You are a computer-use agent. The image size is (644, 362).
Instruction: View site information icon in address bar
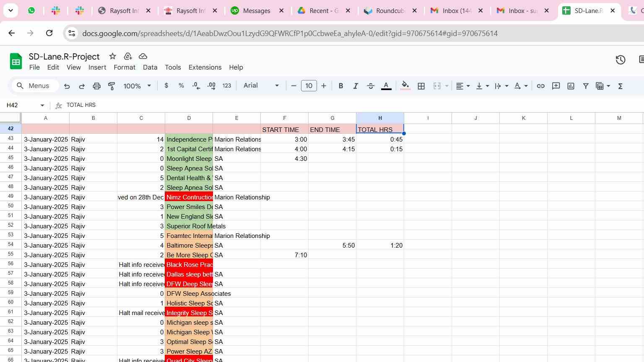[72, 33]
